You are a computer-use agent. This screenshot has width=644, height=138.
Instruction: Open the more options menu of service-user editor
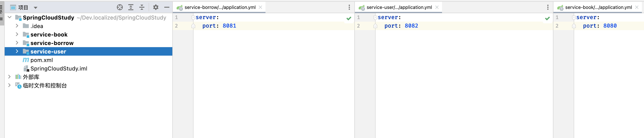click(548, 7)
